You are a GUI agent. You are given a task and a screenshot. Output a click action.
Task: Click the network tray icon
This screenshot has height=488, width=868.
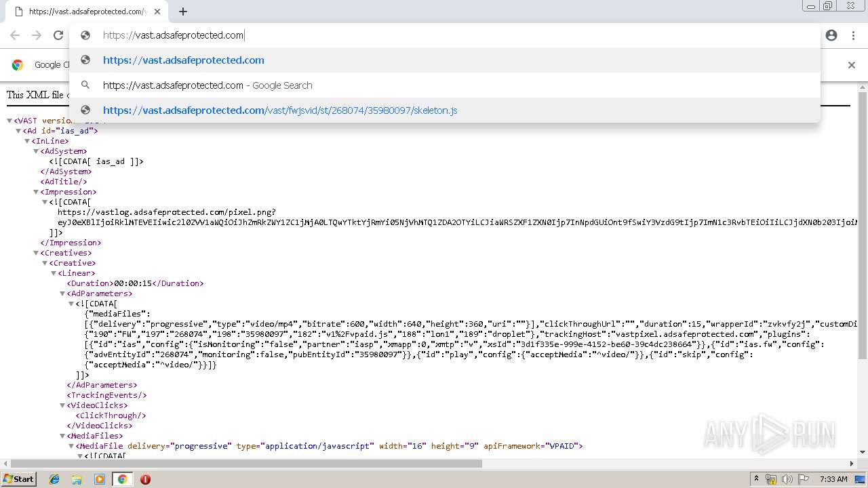click(x=771, y=479)
